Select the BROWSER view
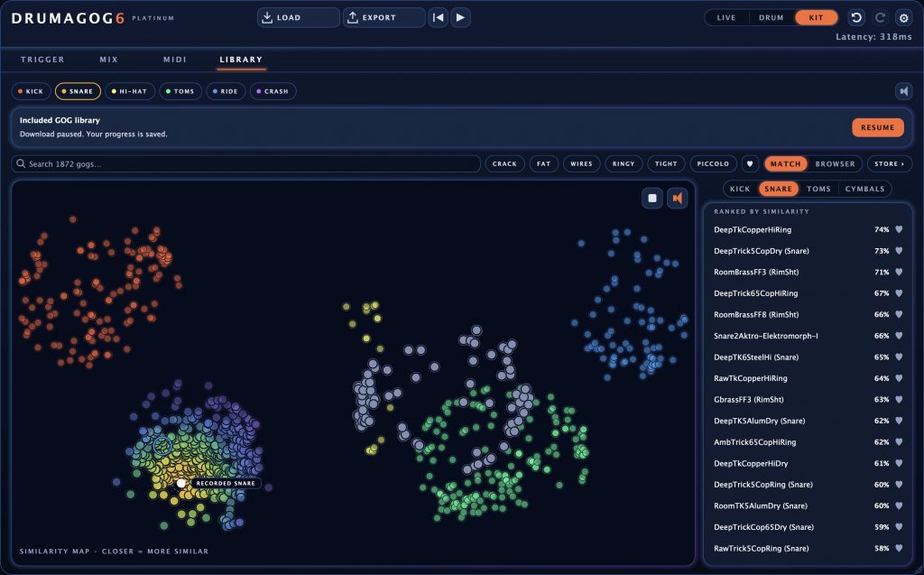This screenshot has height=575, width=924. [x=835, y=164]
